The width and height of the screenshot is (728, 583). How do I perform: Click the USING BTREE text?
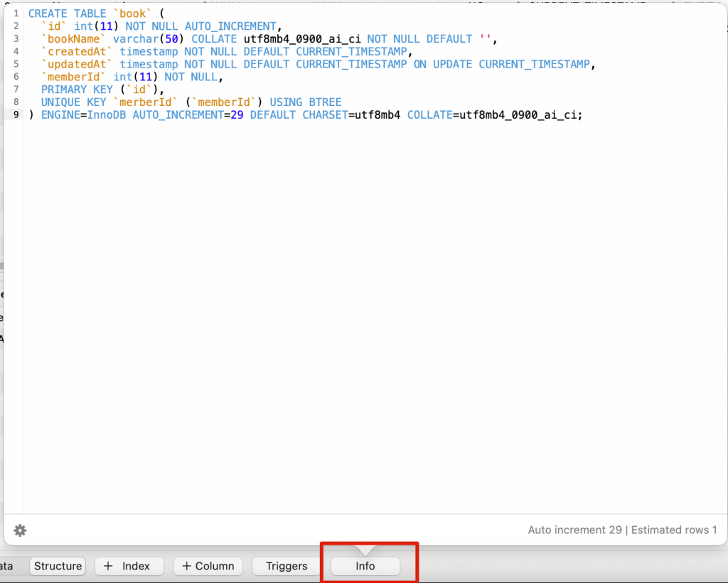pos(306,102)
